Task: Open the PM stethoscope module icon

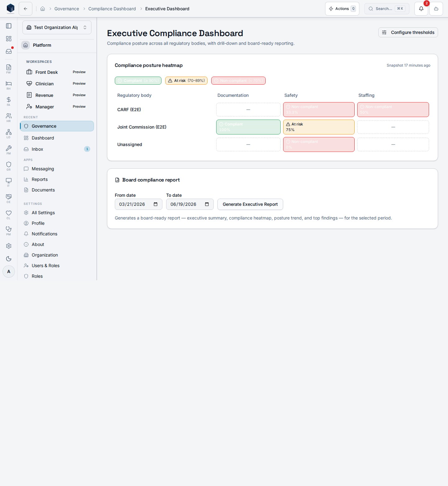Action: [9, 231]
